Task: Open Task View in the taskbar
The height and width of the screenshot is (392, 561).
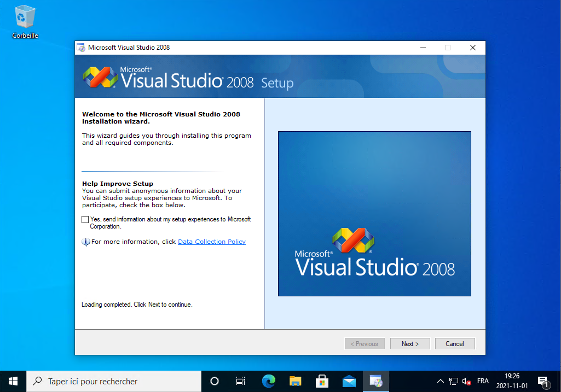Action: (x=240, y=381)
